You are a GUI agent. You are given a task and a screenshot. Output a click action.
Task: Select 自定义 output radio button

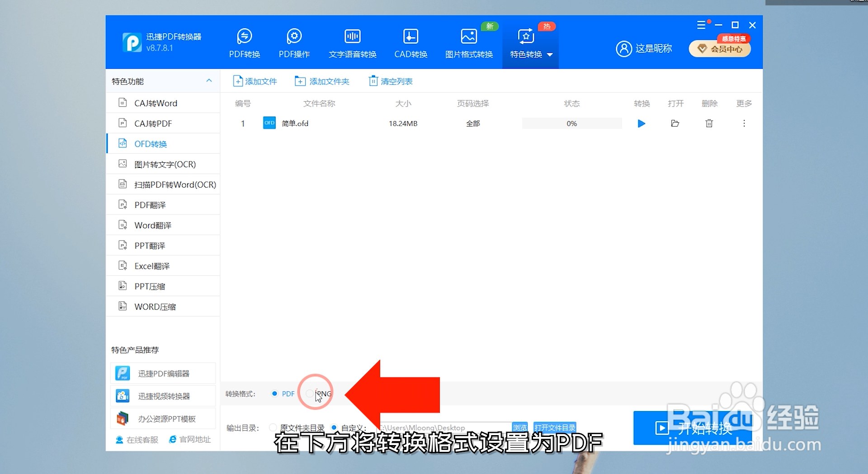[334, 427]
